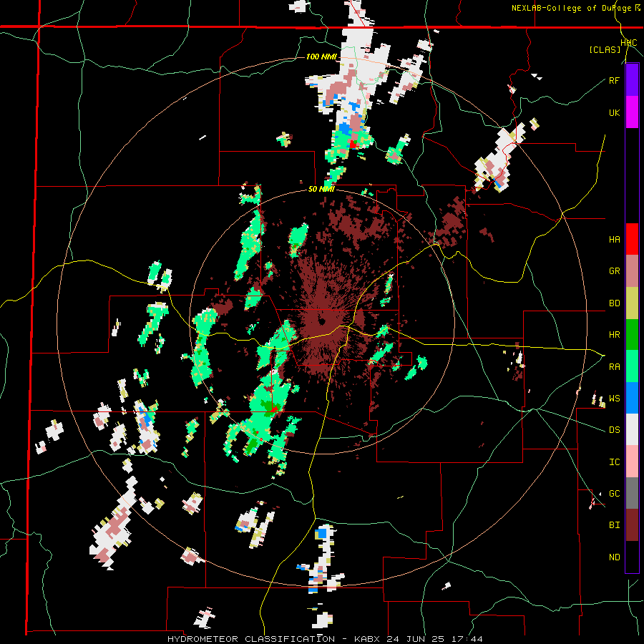Click the "DS" legend label text
Viewport: 644px width, 644px height.
[615, 430]
